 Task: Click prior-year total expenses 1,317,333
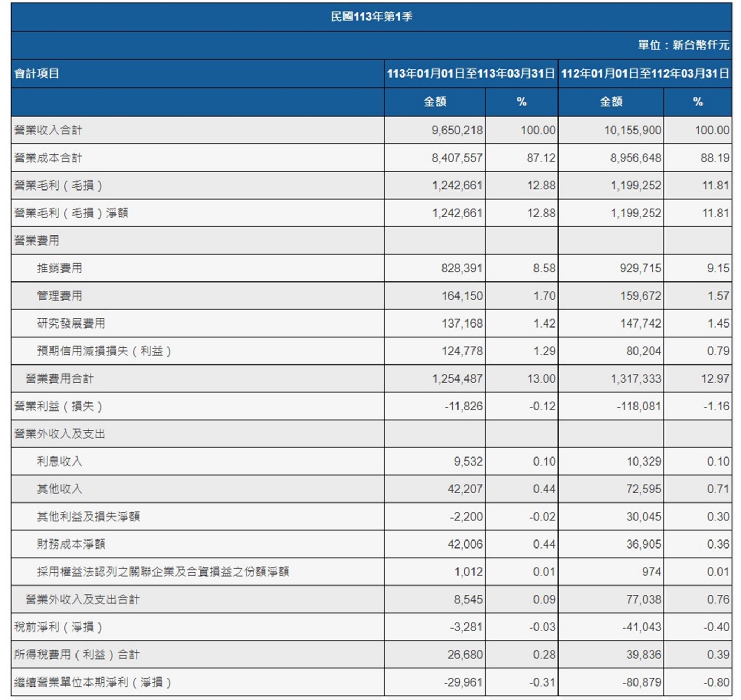[636, 378]
